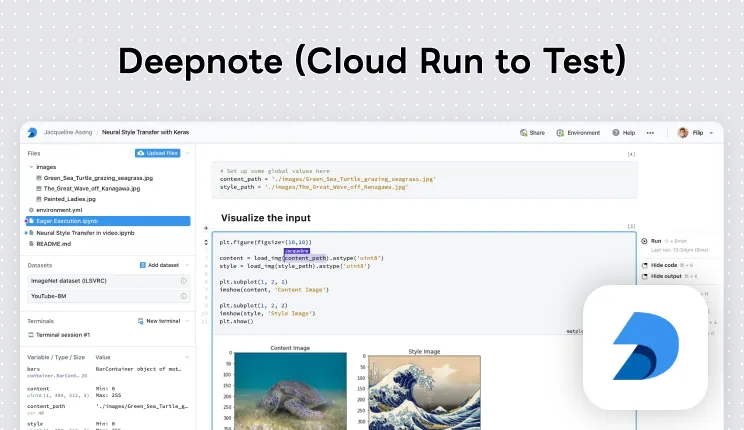This screenshot has width=744, height=430.
Task: Click Add dataset button
Action: tap(159, 265)
